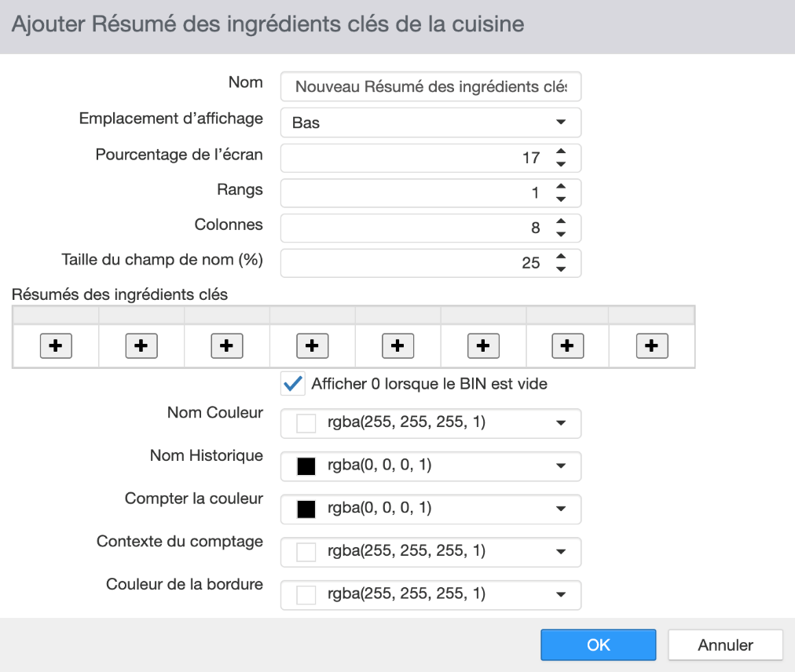Add ingredient summary in third column

tap(226, 345)
